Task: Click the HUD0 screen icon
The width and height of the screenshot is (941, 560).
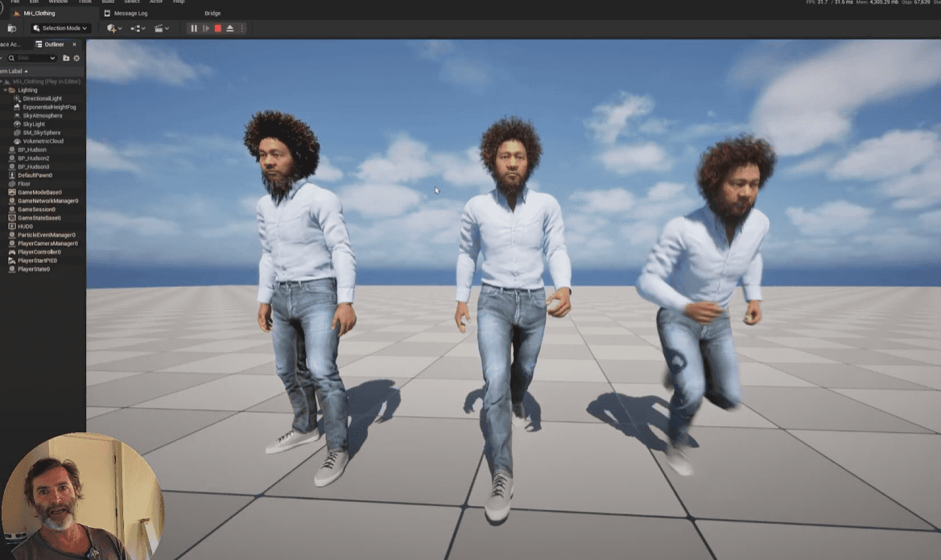Action: pyautogui.click(x=11, y=226)
